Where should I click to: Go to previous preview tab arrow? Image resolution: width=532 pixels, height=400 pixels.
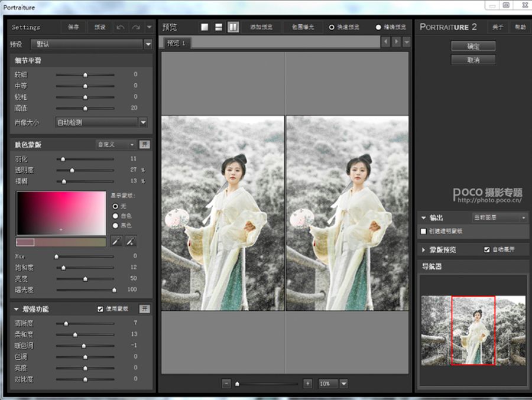point(386,42)
